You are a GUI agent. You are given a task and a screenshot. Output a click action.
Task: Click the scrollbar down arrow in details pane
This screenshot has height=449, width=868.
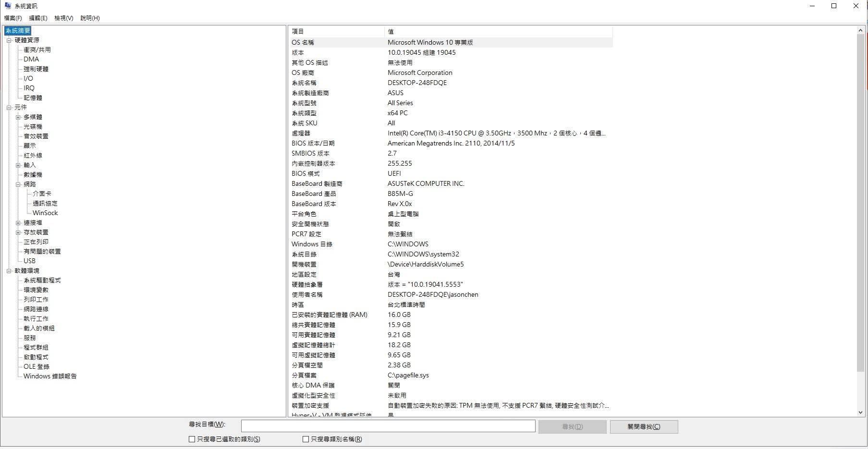click(x=860, y=413)
